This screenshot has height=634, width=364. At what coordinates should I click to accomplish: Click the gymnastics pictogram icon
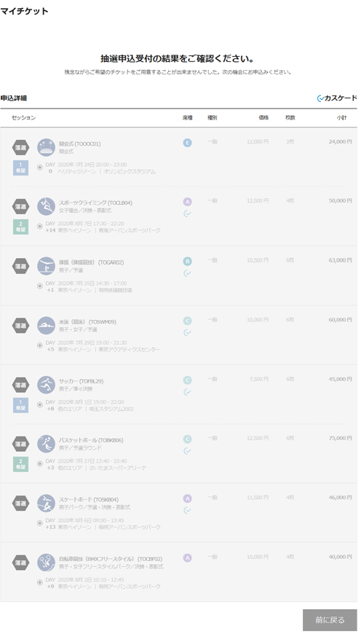tap(46, 266)
